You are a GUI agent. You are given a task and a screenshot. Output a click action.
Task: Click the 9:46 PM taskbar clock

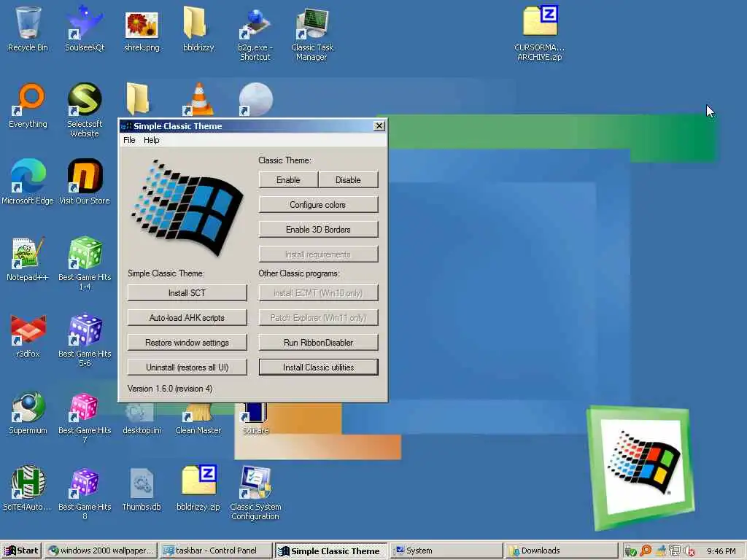[721, 551]
